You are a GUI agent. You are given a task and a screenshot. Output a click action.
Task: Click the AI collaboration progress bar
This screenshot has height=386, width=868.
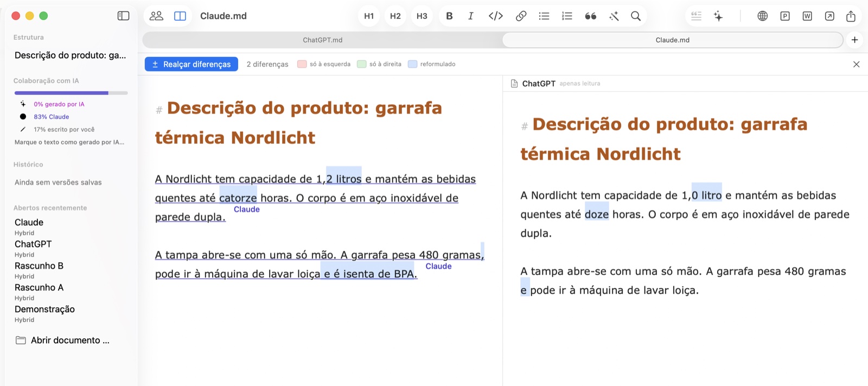click(71, 93)
